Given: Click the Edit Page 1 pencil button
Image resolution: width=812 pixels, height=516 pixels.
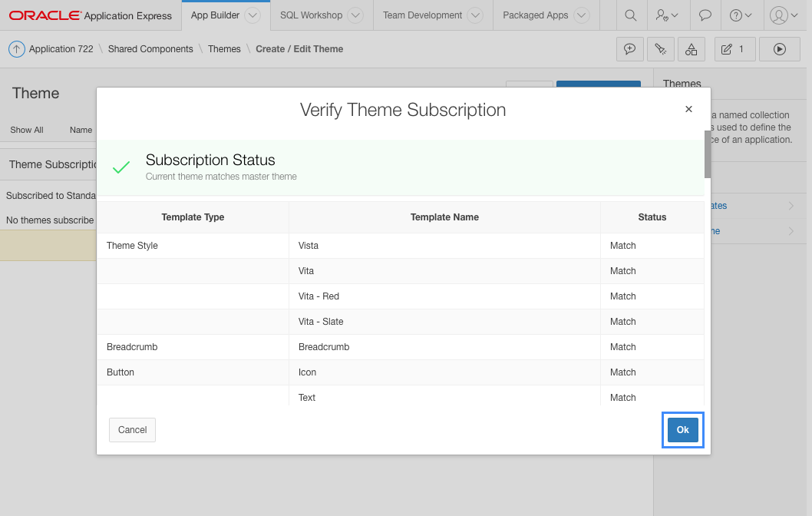Looking at the screenshot, I should click(734, 49).
